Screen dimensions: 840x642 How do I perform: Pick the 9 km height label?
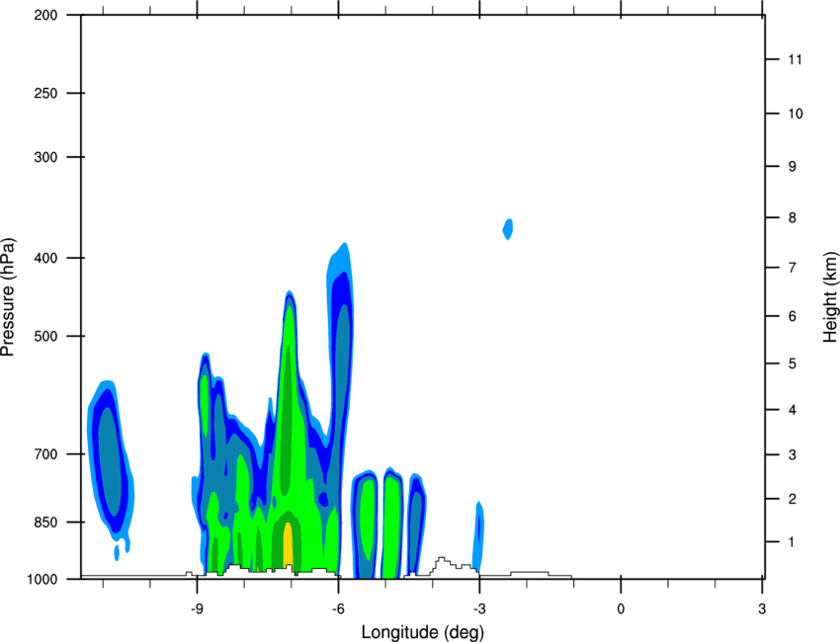pos(793,167)
